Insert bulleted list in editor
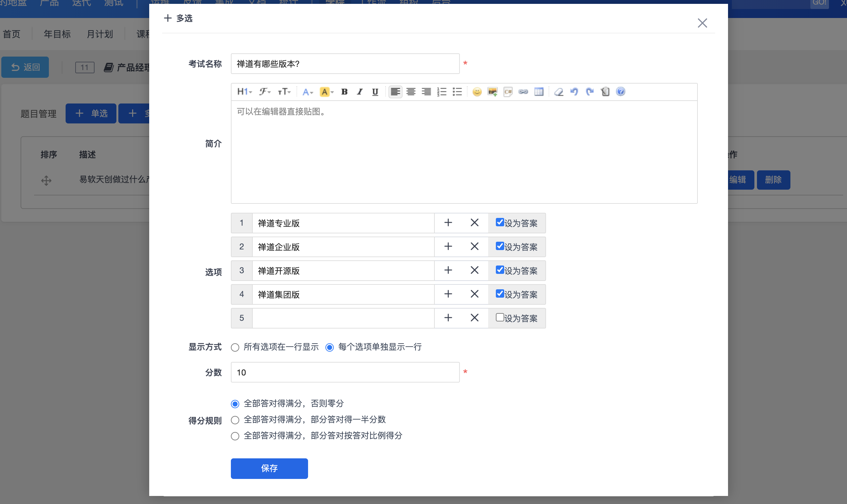 pyautogui.click(x=457, y=92)
